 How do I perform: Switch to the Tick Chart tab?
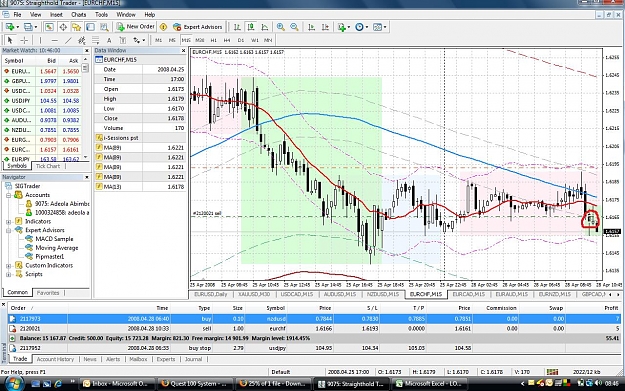[x=48, y=166]
